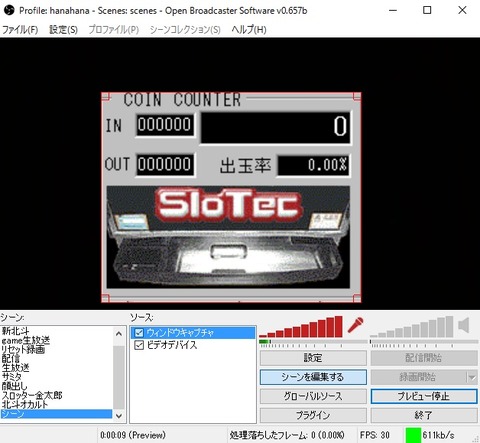Open the ヘルプ(H) menu

click(249, 30)
